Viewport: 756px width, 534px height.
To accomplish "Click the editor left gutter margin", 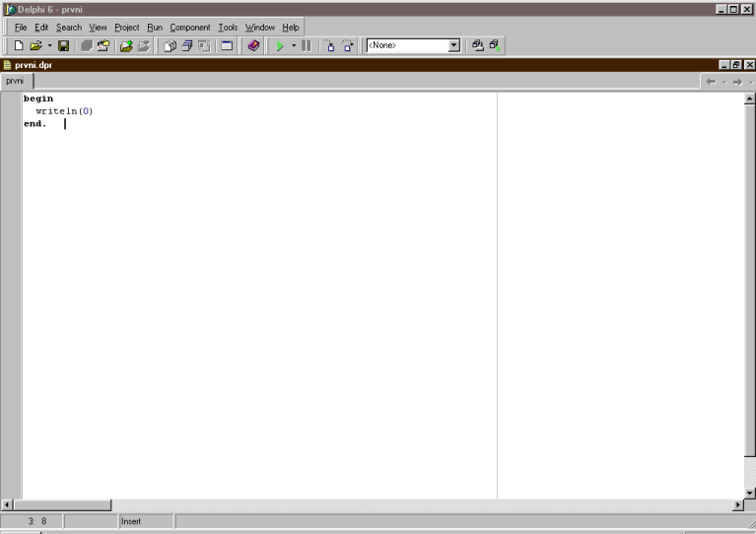I will 11,295.
